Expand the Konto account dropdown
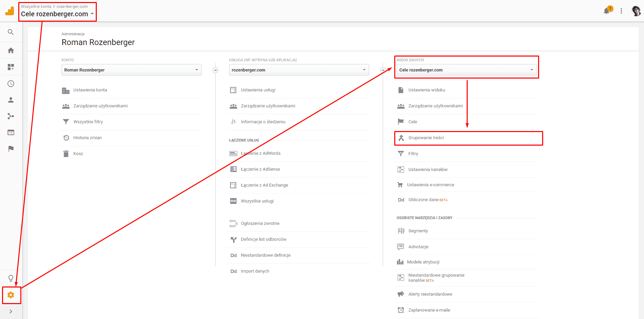The image size is (644, 319). click(x=131, y=70)
